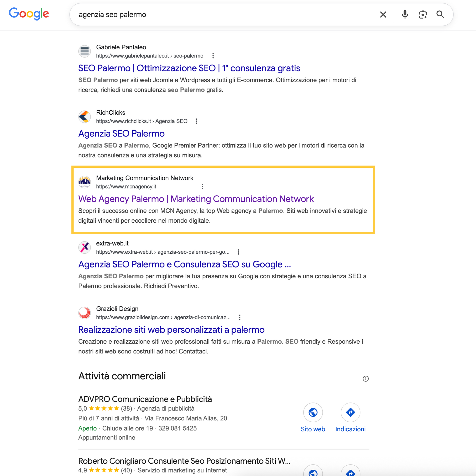Open the three-dot menu for Gabriele Pantaleo result
Viewport: 476px width, 476px height.
(213, 56)
